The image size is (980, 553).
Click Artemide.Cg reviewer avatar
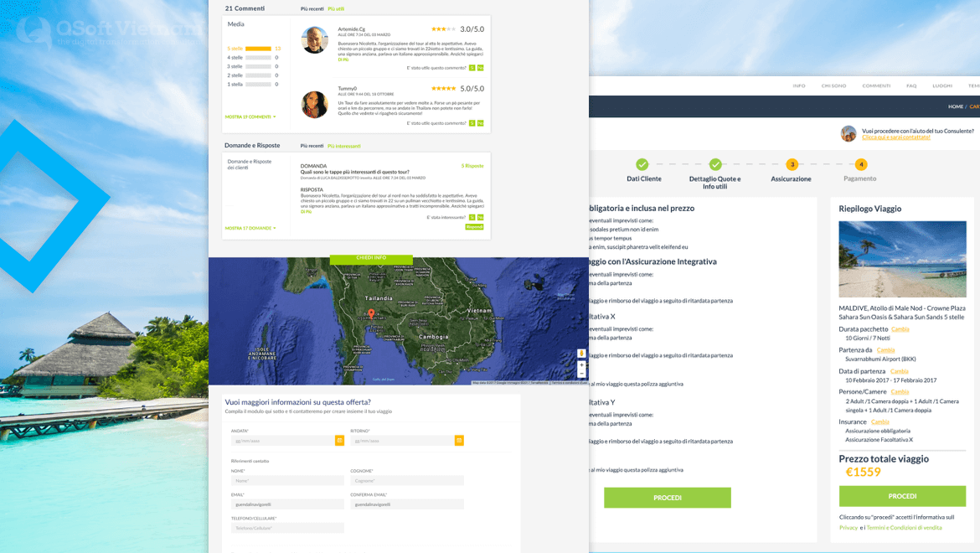pyautogui.click(x=314, y=40)
